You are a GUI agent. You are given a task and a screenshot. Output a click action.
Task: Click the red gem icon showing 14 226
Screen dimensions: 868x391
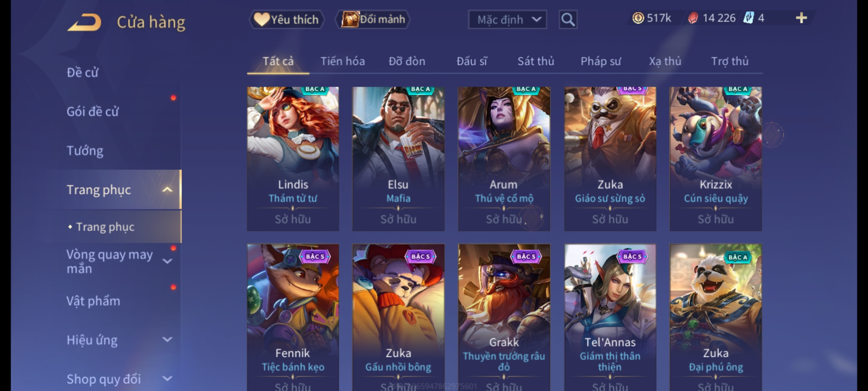pyautogui.click(x=693, y=18)
